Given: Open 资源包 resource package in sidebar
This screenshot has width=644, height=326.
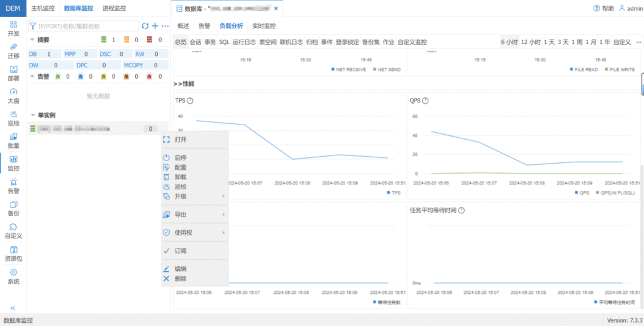Looking at the screenshot, I should [x=13, y=254].
